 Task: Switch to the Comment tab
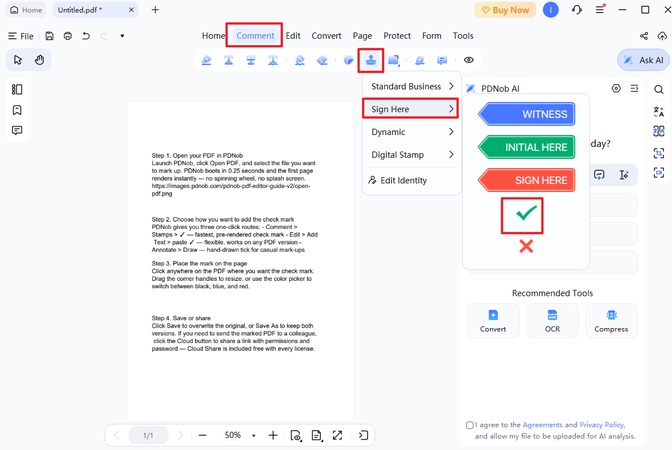255,36
